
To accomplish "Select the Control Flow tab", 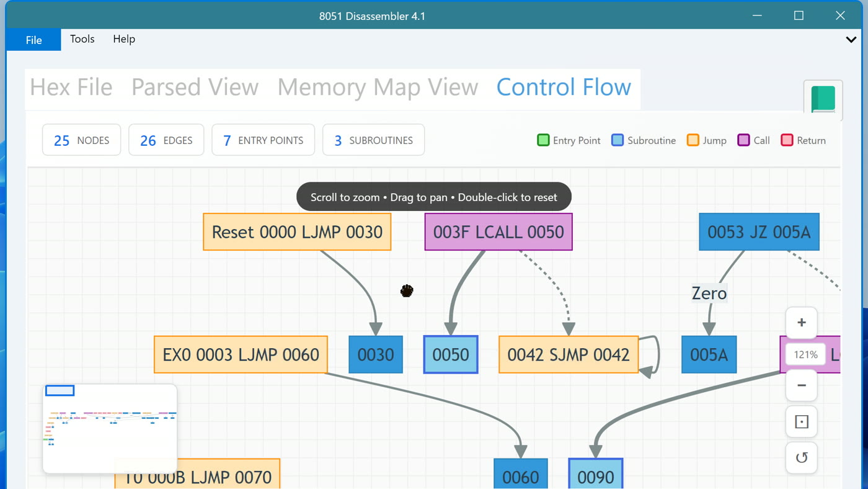I will coord(564,87).
